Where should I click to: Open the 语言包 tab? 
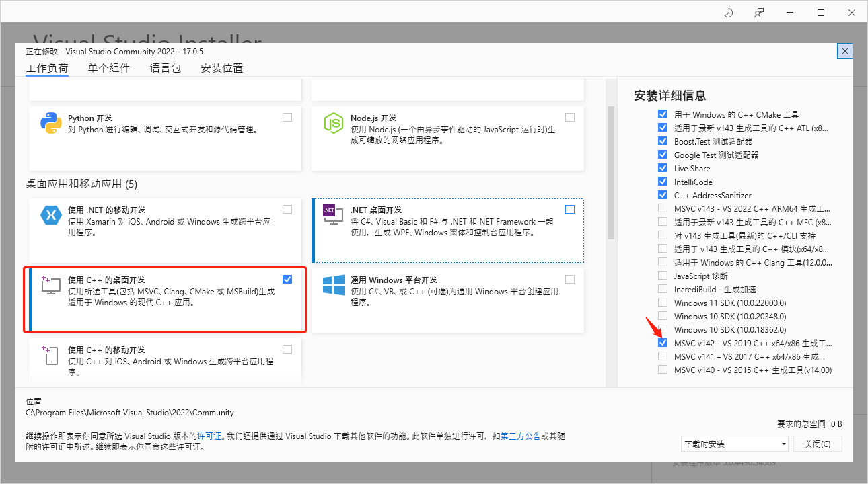pyautogui.click(x=165, y=67)
